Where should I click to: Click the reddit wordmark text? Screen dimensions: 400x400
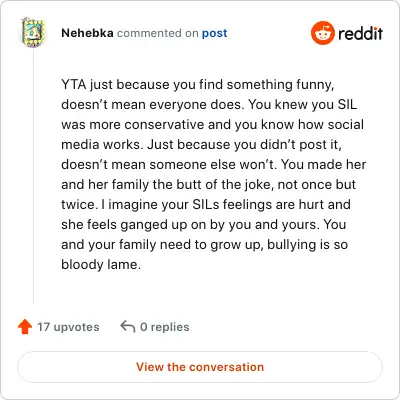(x=360, y=33)
